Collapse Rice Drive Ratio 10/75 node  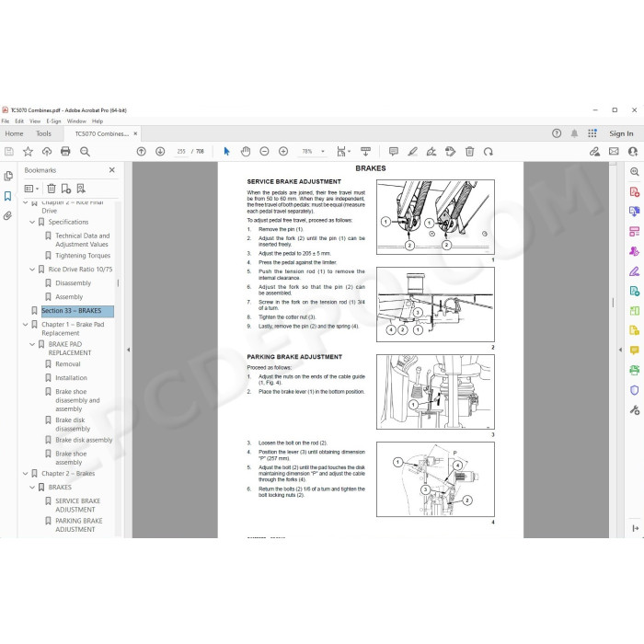32,270
